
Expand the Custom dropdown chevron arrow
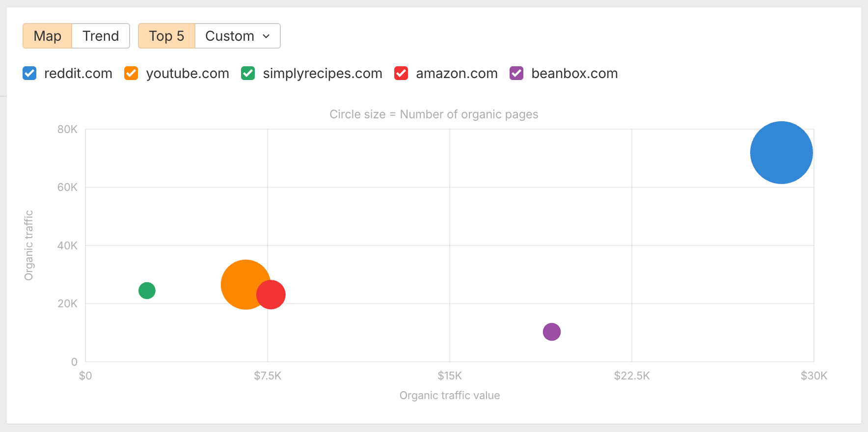pyautogui.click(x=267, y=36)
